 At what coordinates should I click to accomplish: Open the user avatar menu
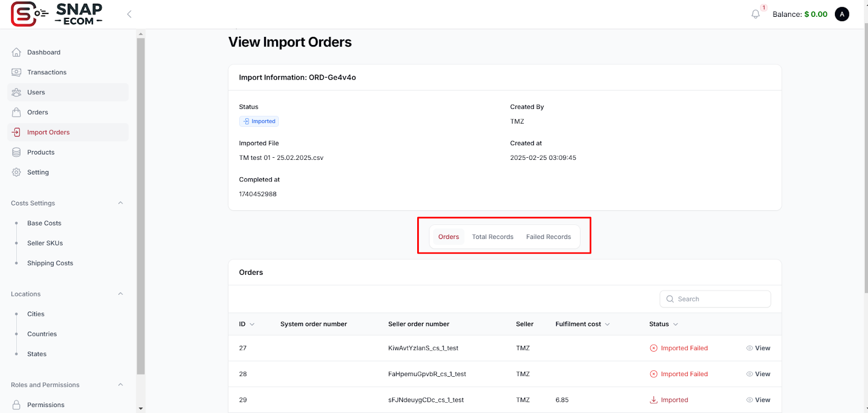click(x=841, y=14)
